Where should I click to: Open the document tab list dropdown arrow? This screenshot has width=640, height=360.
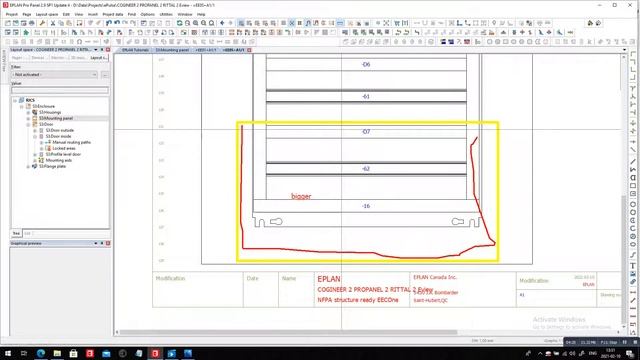[624, 50]
